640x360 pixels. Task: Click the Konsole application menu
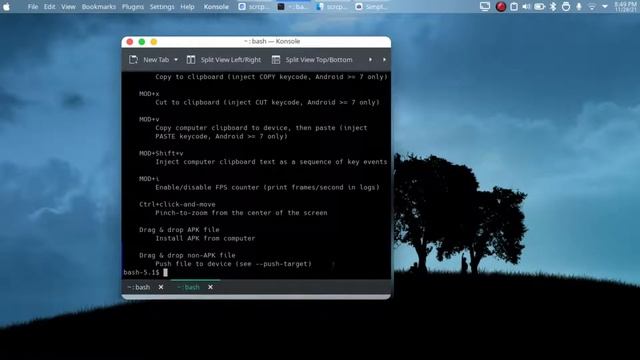(216, 7)
